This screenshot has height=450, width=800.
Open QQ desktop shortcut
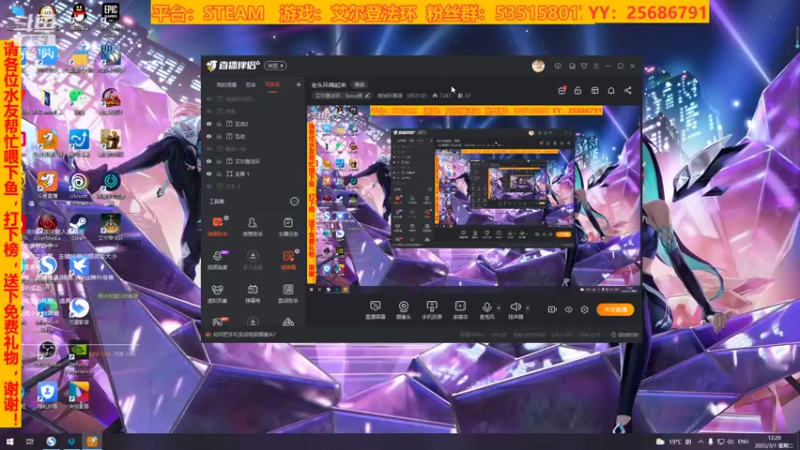(79, 16)
